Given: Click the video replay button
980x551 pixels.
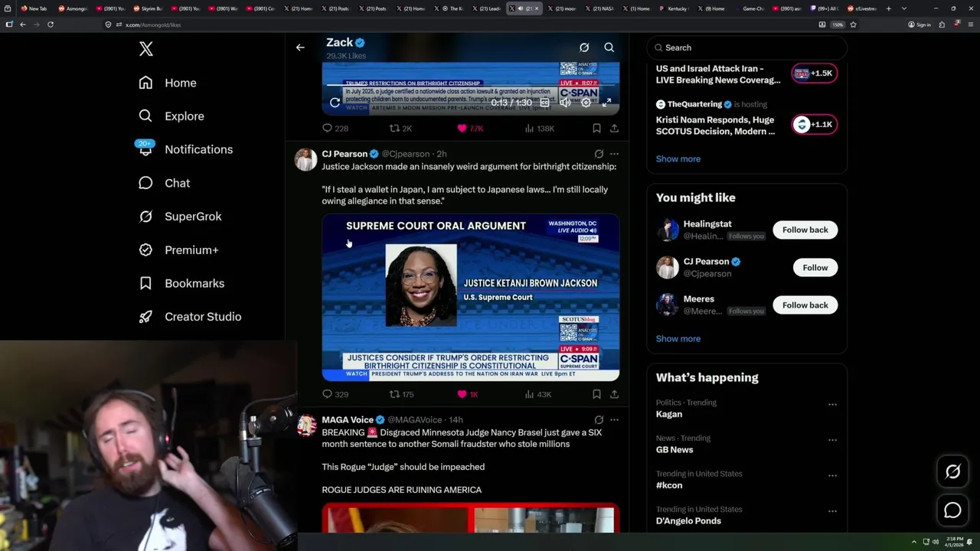Looking at the screenshot, I should [x=335, y=103].
